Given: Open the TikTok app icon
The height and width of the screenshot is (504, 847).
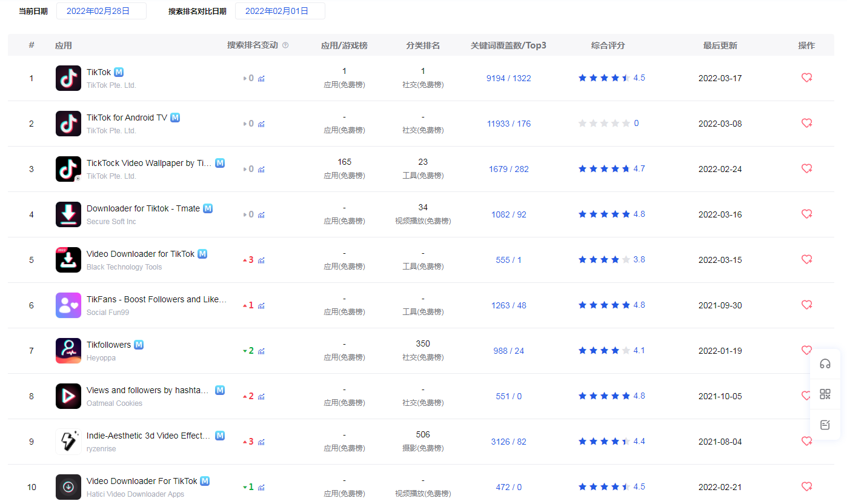Looking at the screenshot, I should coord(68,78).
